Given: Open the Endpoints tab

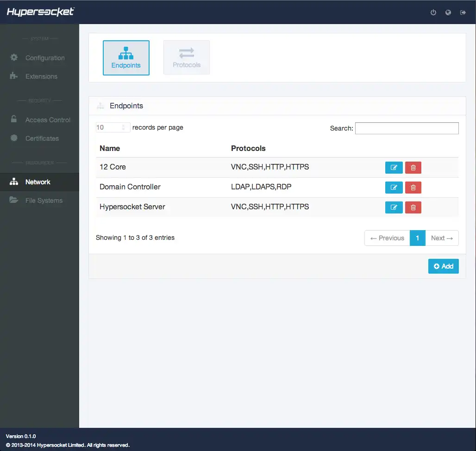Looking at the screenshot, I should pyautogui.click(x=126, y=58).
